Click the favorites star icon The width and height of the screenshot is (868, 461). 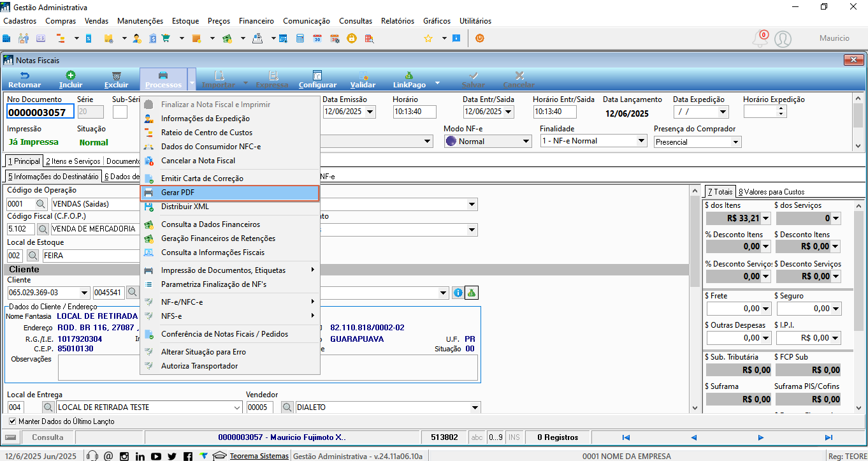pyautogui.click(x=428, y=38)
